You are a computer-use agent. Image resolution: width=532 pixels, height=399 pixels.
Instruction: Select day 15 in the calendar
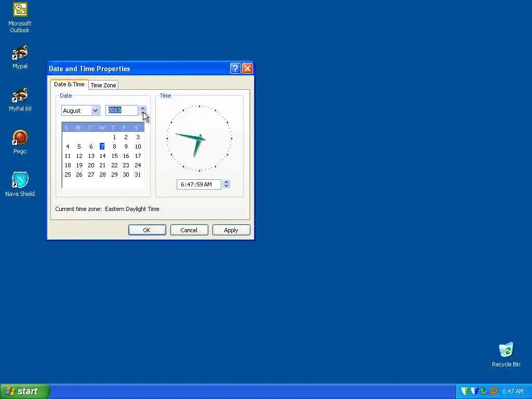(x=114, y=156)
